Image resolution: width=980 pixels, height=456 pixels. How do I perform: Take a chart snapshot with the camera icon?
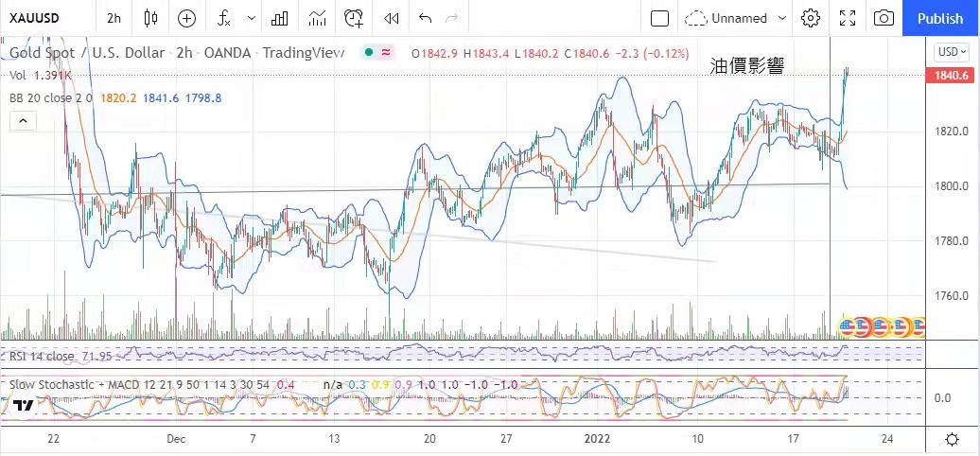click(883, 18)
